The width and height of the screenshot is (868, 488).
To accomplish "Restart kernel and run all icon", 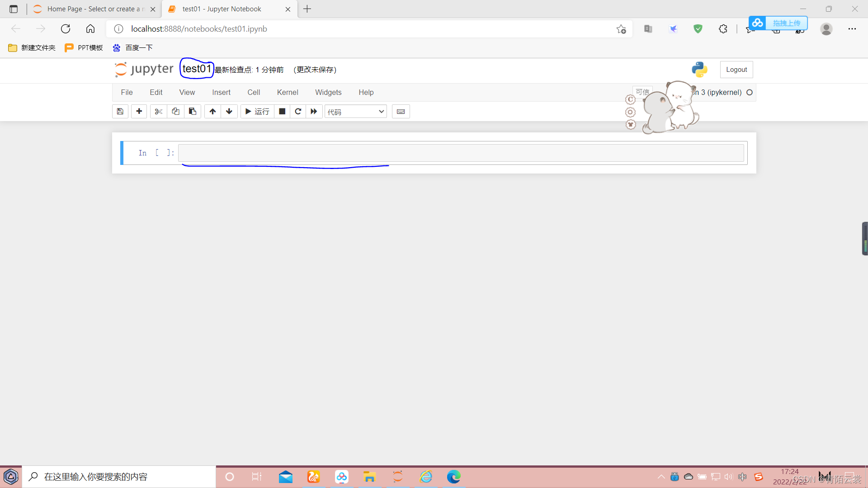I will (314, 111).
